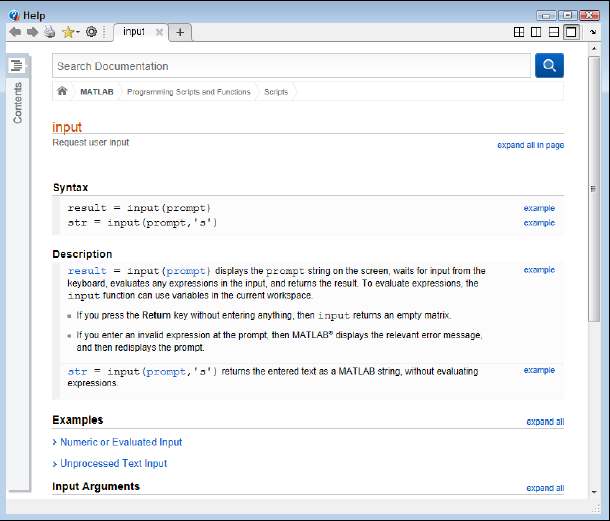Viewport: 610px width, 521px height.
Task: Go back with the left arrow icon
Action: click(15, 32)
